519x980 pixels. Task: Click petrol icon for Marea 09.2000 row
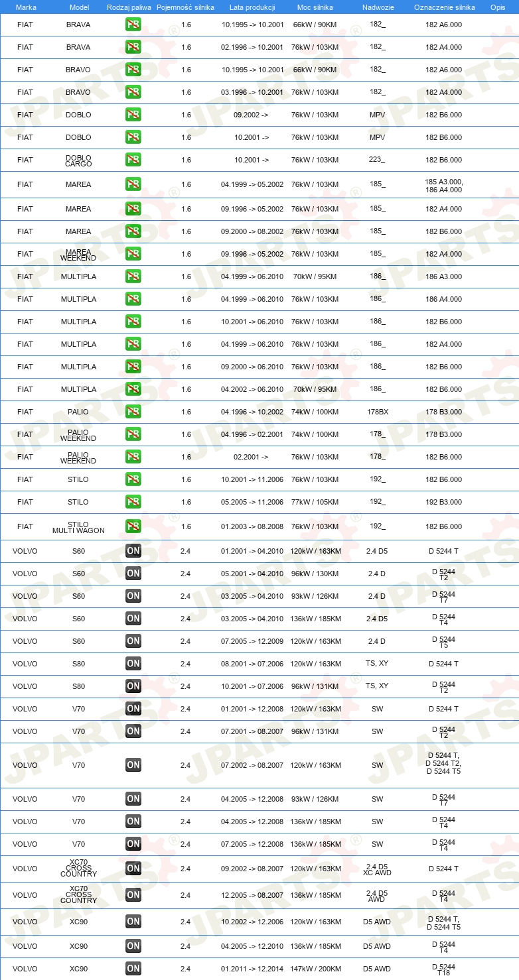tap(133, 231)
